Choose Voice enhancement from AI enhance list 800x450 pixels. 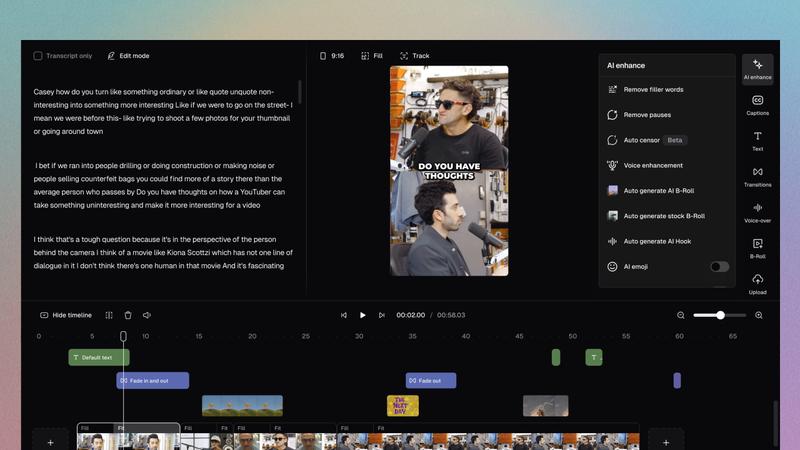coord(653,166)
